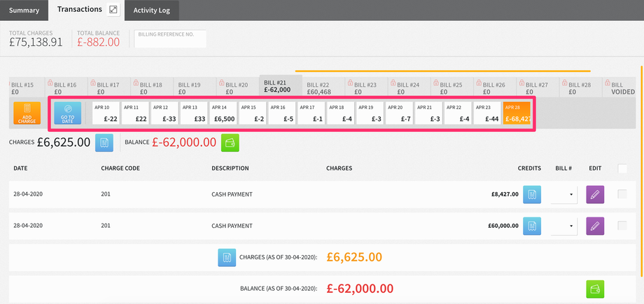Viewport: 644px width, 304px height.
Task: Select Bill #15 tab
Action: (25, 88)
